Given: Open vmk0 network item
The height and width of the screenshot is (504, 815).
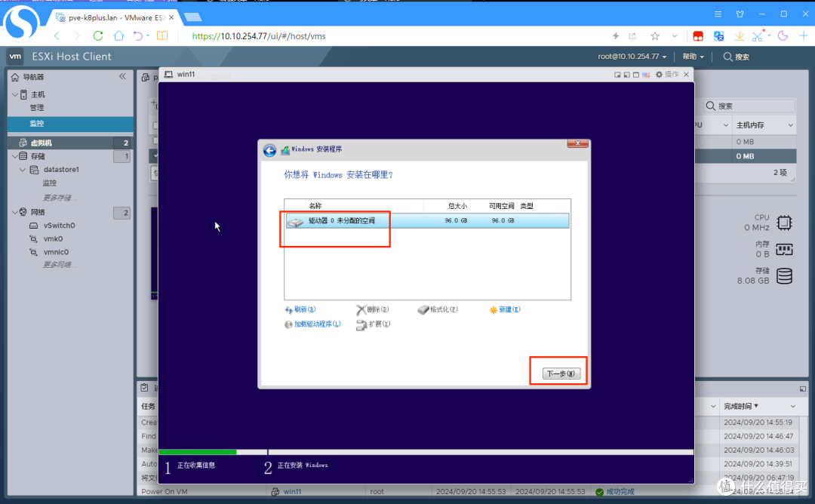Looking at the screenshot, I should click(x=53, y=239).
